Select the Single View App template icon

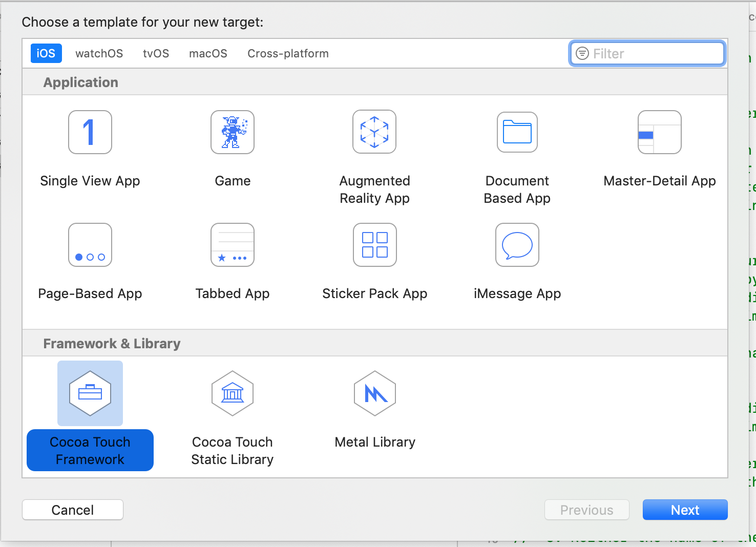[90, 132]
